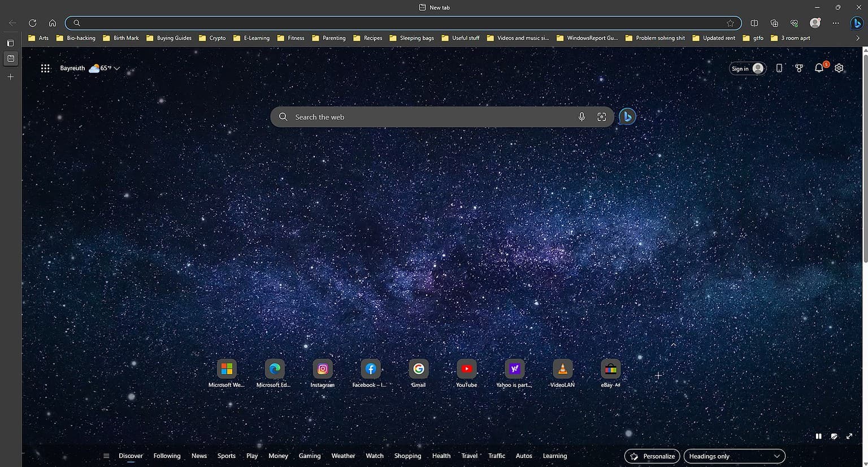Open the mobile phone link icon
The height and width of the screenshot is (467, 868).
[779, 68]
